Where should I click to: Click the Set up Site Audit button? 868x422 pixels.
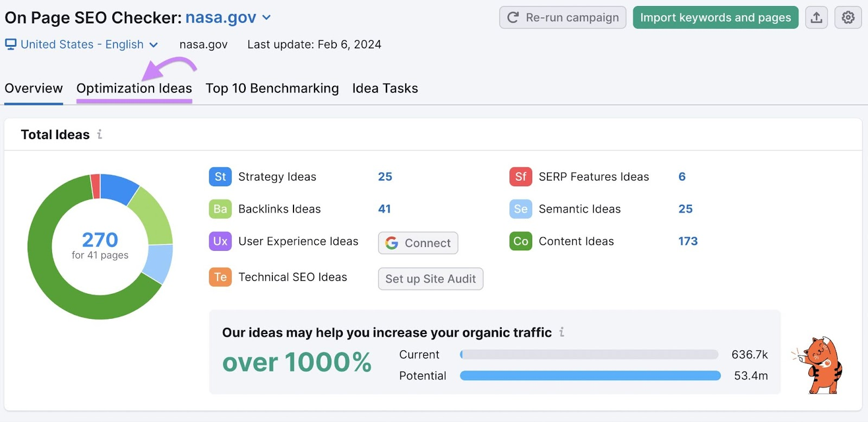[430, 279]
